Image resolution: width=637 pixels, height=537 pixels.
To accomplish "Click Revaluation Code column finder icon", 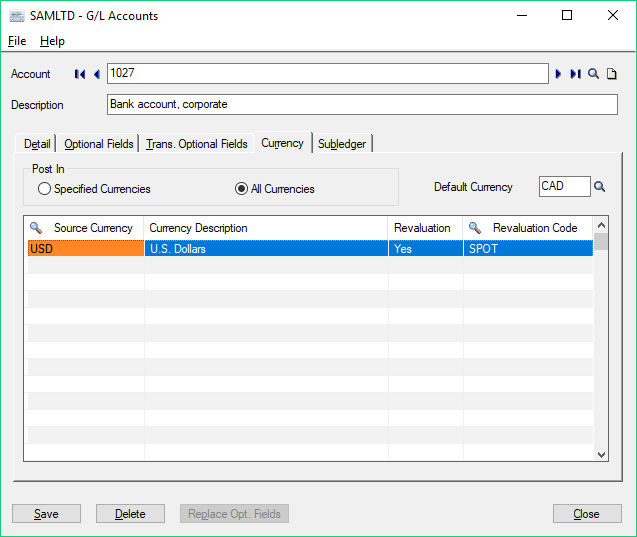I will (475, 228).
